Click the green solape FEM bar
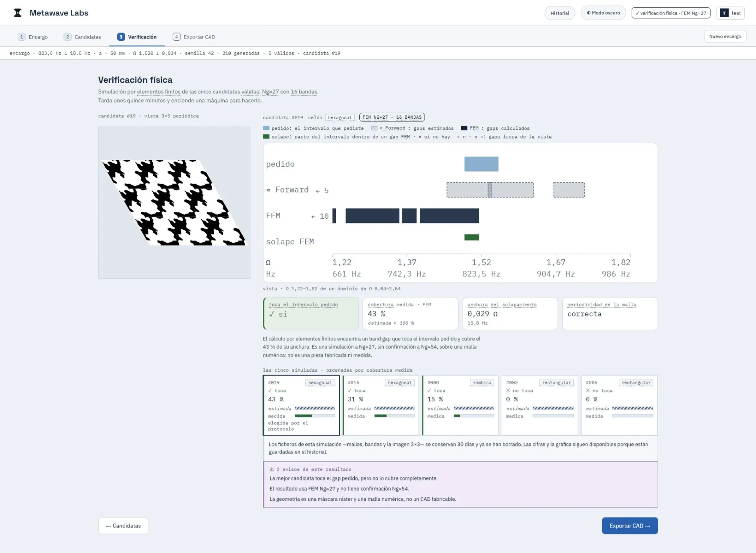This screenshot has height=553, width=756. [x=472, y=237]
